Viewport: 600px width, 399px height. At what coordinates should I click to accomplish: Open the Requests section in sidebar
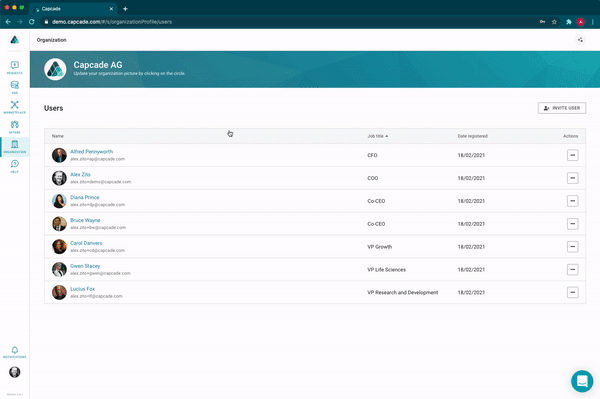(15, 67)
